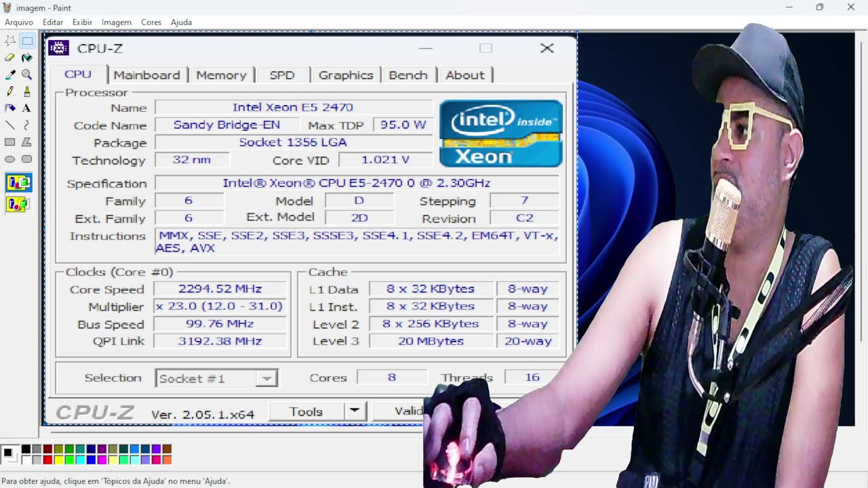Click the Tools button in CPU-Z
The height and width of the screenshot is (488, 868).
306,411
